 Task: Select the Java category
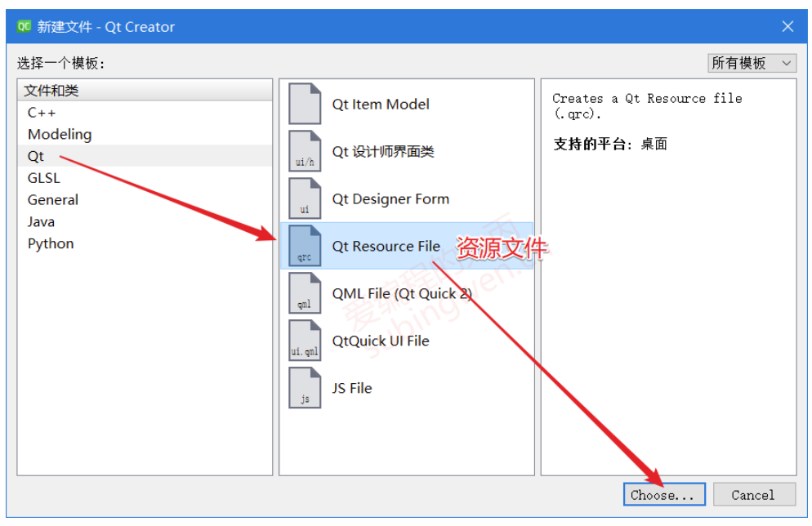pos(145,221)
